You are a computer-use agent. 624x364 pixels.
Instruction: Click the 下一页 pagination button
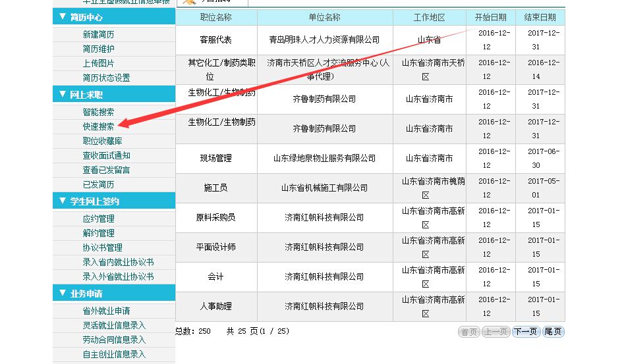tap(526, 331)
